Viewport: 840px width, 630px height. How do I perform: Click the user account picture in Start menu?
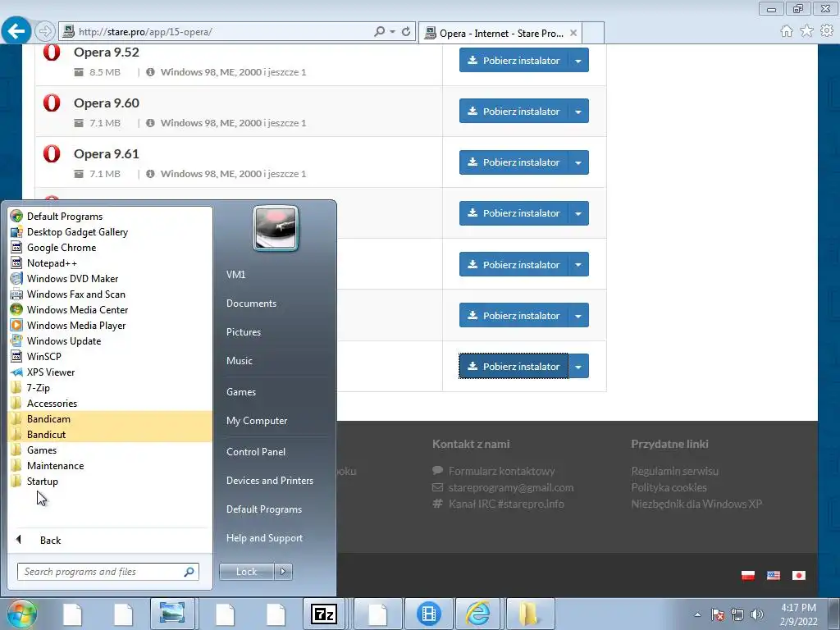tap(276, 228)
